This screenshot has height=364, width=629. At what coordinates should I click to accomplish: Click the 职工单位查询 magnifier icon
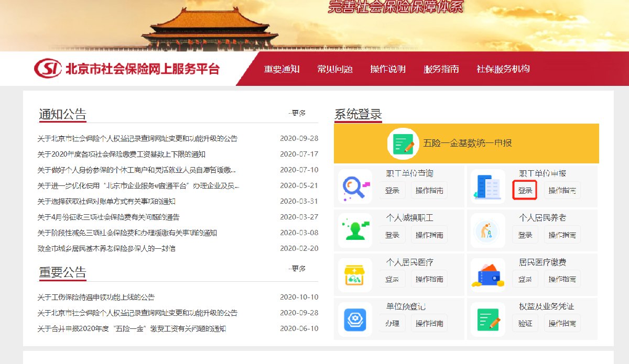(355, 186)
